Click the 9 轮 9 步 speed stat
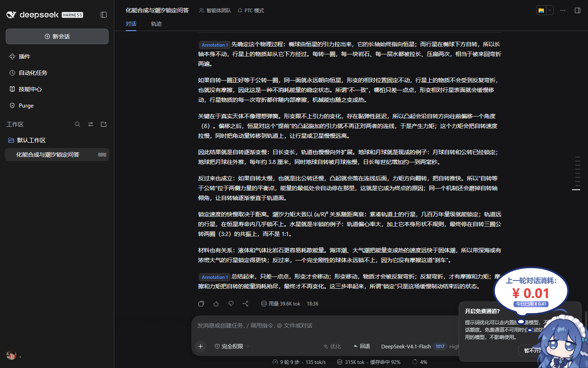The height and width of the screenshot is (368, 588). [299, 362]
